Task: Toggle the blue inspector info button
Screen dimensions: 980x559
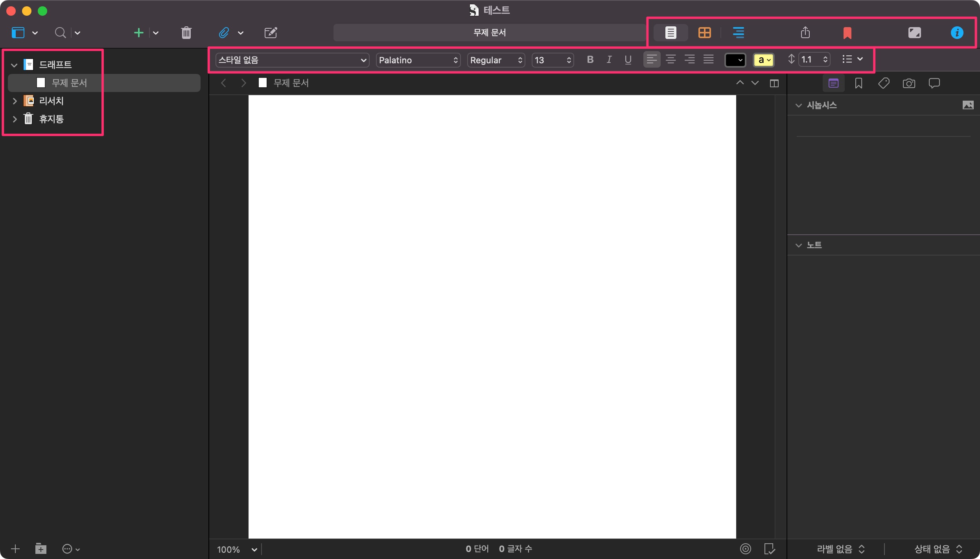Action: [957, 33]
